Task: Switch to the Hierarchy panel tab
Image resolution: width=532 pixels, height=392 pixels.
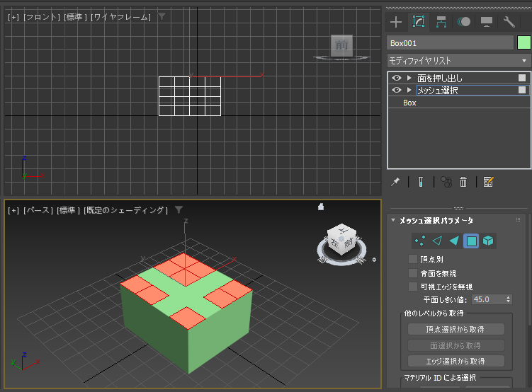Action: pyautogui.click(x=441, y=22)
